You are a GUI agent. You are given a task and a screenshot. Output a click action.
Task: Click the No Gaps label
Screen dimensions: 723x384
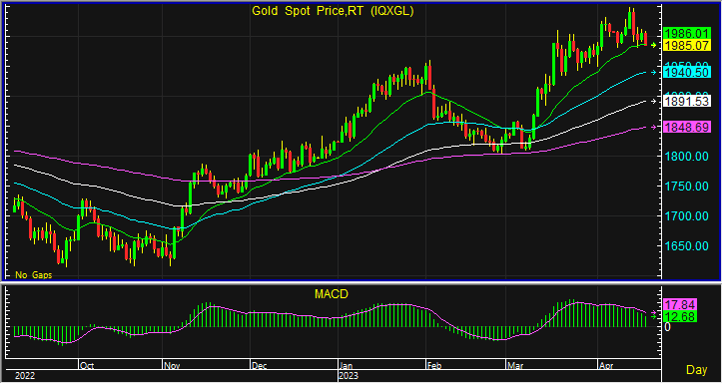(x=34, y=275)
